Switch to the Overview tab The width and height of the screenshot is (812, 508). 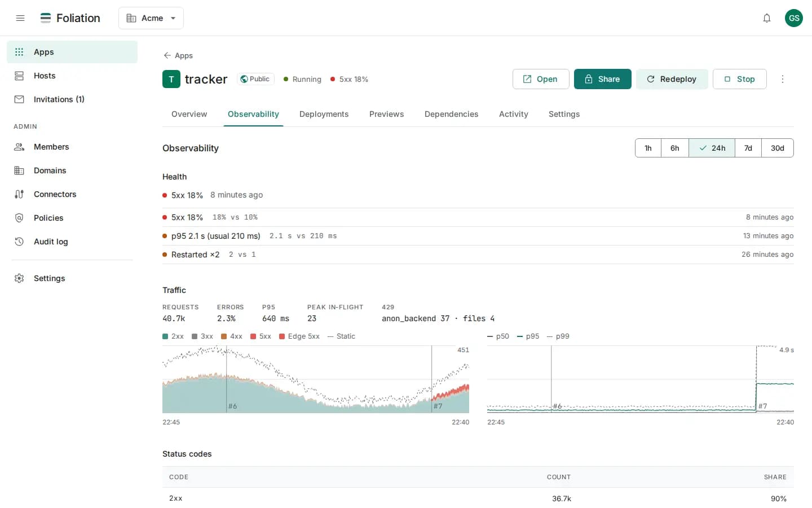(189, 114)
